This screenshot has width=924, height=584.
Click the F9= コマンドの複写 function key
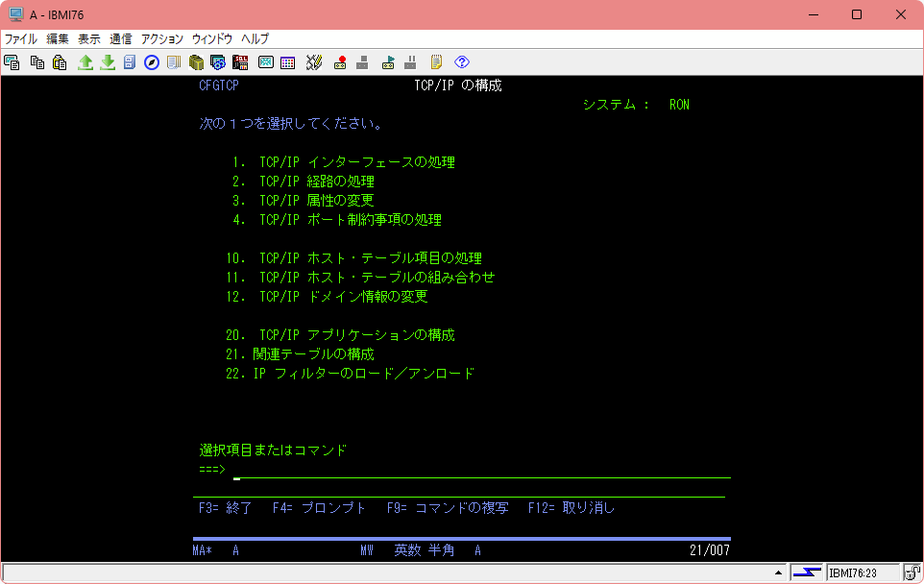[448, 508]
